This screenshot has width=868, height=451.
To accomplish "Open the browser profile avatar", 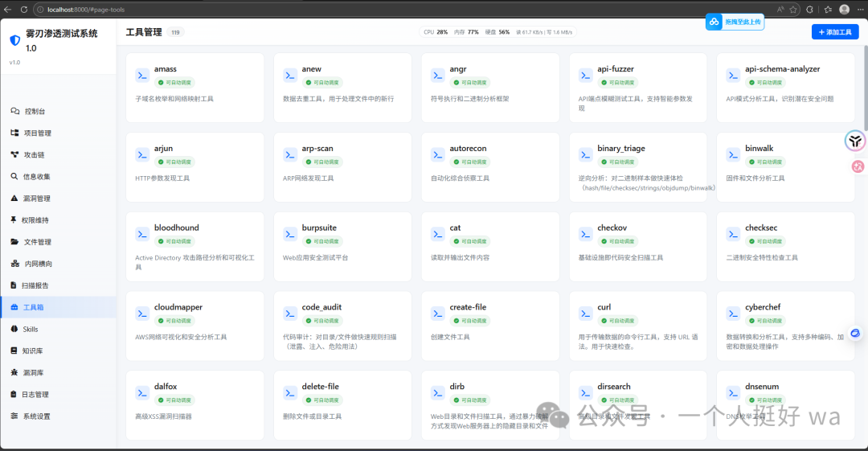I will click(844, 10).
